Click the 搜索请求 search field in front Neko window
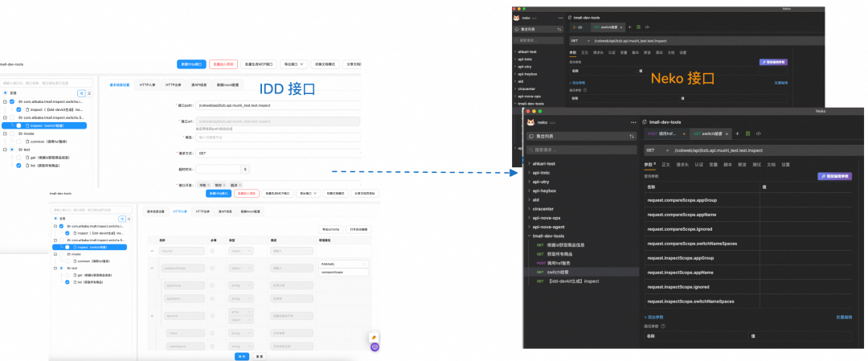The width and height of the screenshot is (868, 361). (x=582, y=150)
